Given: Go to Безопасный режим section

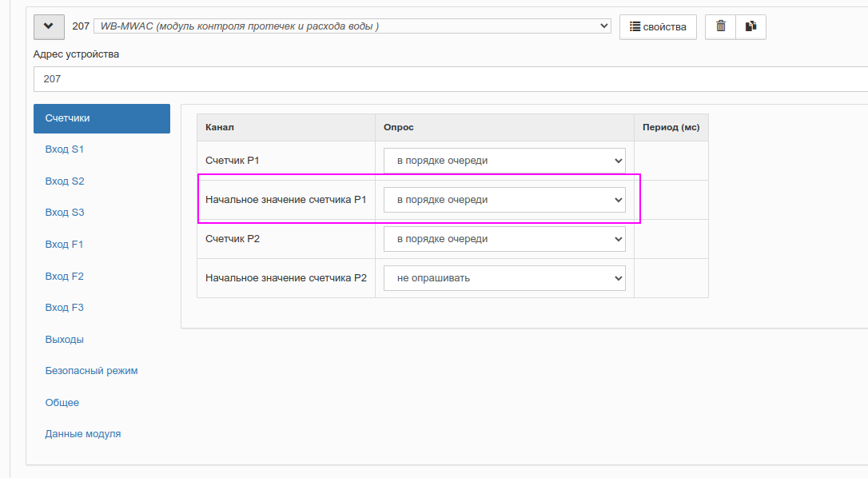Looking at the screenshot, I should [91, 371].
